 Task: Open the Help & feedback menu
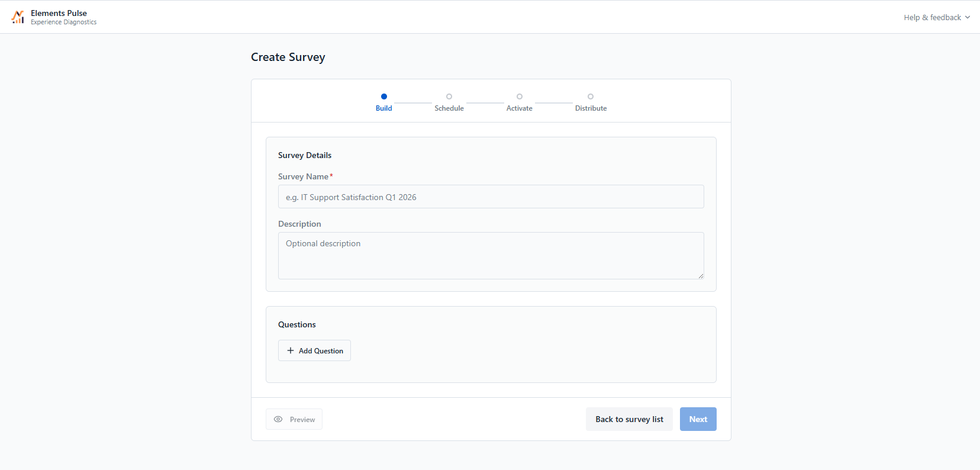pos(937,17)
